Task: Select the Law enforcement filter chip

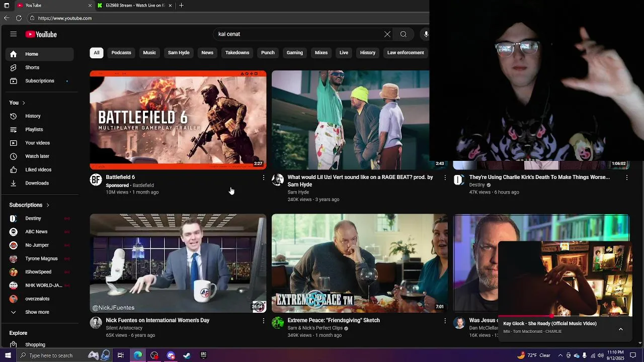Action: (406, 53)
